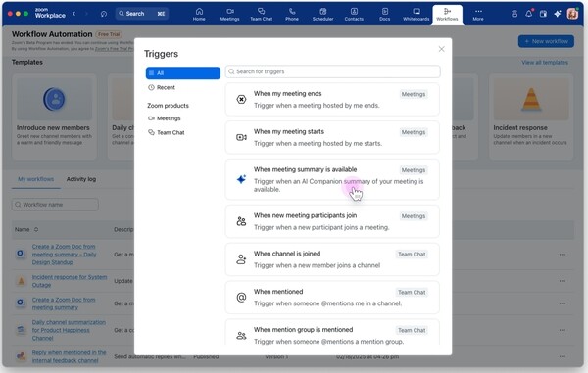Choose When meeting summary is available trigger
The width and height of the screenshot is (588, 373).
332,179
